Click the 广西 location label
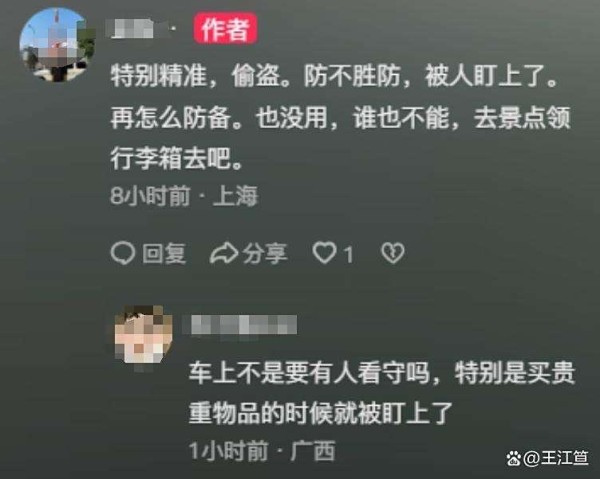This screenshot has width=600, height=479. (313, 451)
